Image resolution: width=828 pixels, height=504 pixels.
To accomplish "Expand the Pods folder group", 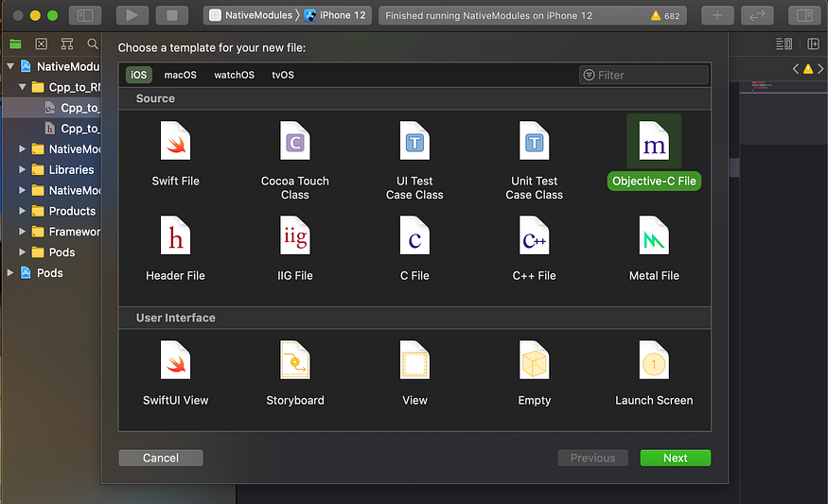I will [x=22, y=252].
